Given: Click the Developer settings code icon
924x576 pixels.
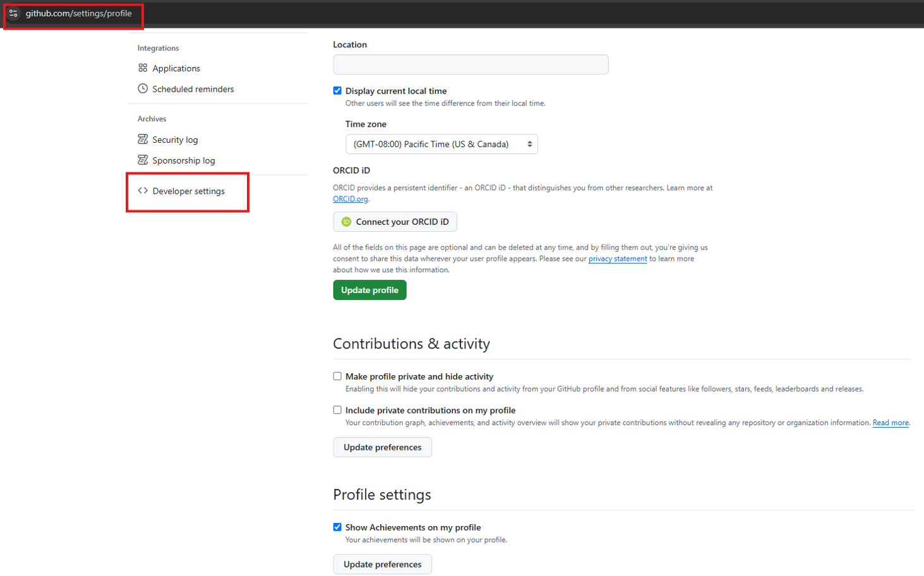Looking at the screenshot, I should [x=143, y=191].
